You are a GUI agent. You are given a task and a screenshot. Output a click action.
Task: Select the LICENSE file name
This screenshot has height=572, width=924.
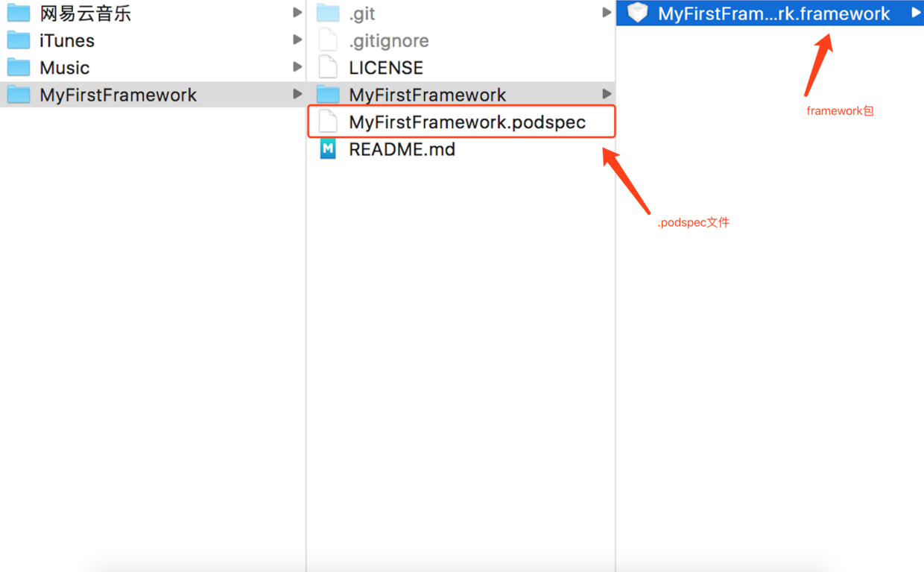(x=386, y=68)
